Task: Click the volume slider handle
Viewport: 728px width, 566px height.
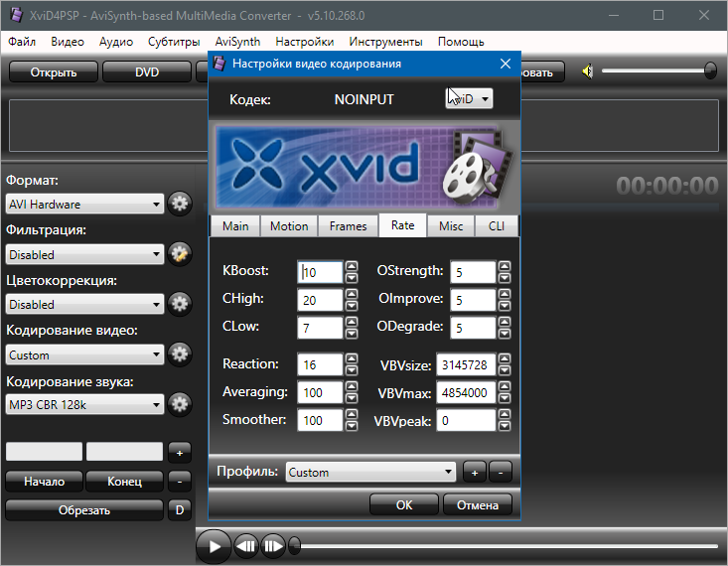Action: 710,71
